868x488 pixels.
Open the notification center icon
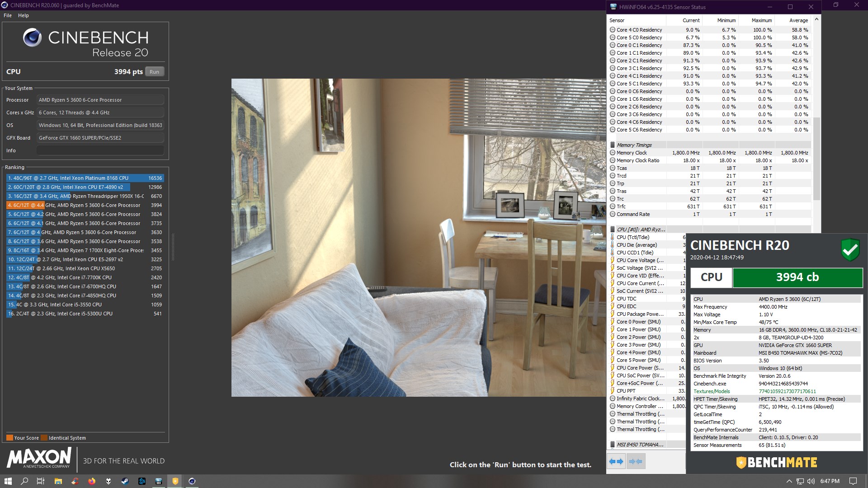(853, 481)
